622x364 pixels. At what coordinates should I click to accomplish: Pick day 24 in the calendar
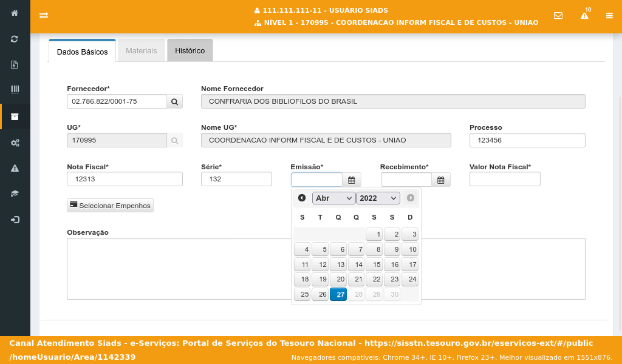(x=410, y=279)
